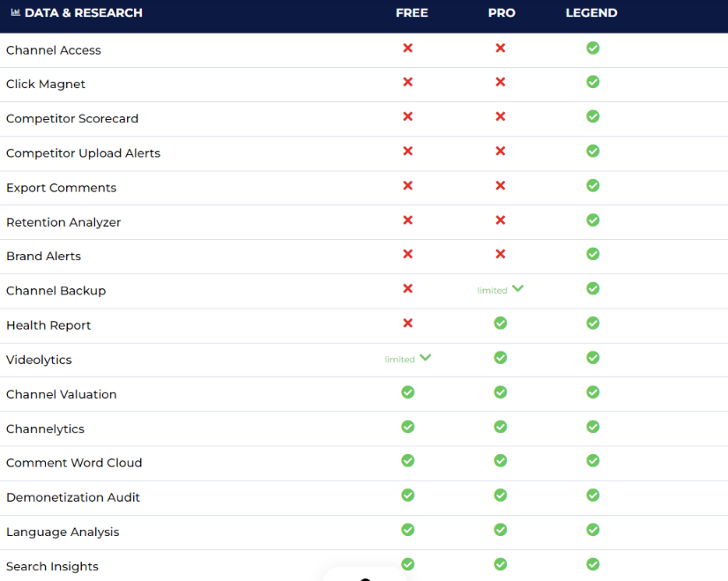Click the DATA & RESEARCH header bar
Image resolution: width=728 pixels, height=581 pixels.
[364, 13]
